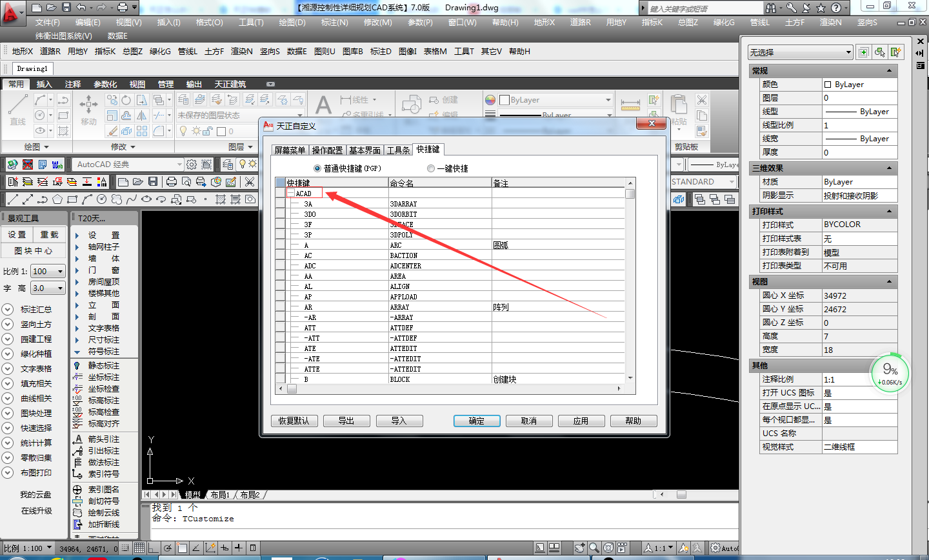Image resolution: width=929 pixels, height=560 pixels.
Task: Open the 标注(N) menu
Action: (334, 23)
